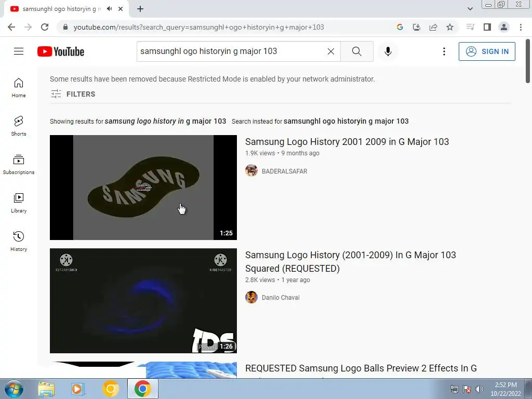Search instead for samsunghl ogo historyin
Screen dimensions: 532x399
345,121
